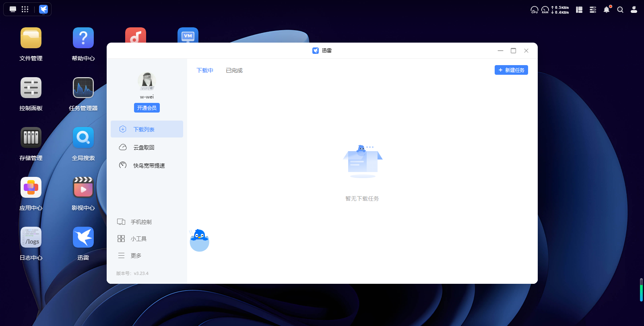Open 存储管理 on the desktop
The image size is (644, 326).
tap(31, 137)
